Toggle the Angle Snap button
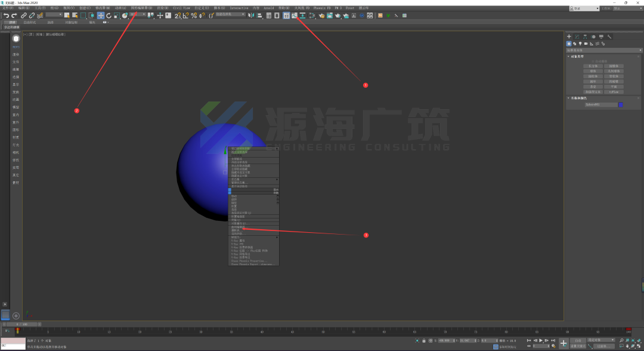Image resolution: width=644 pixels, height=351 pixels. [x=185, y=16]
